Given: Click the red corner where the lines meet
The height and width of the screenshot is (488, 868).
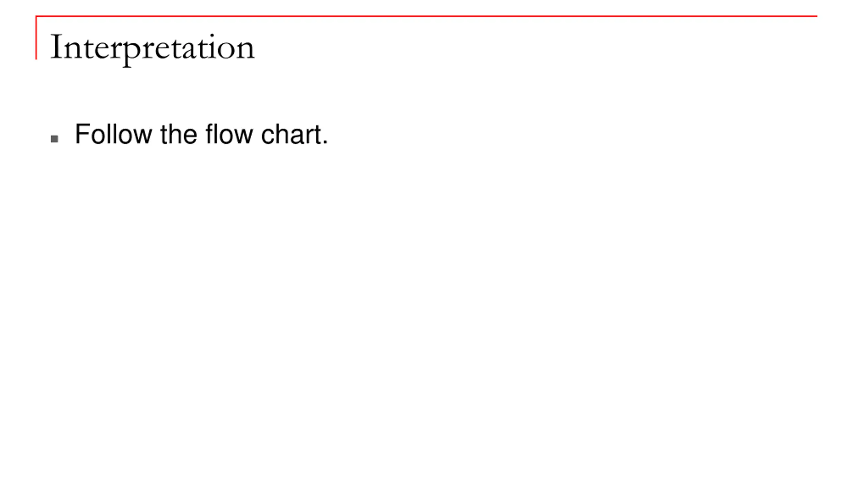Looking at the screenshot, I should pyautogui.click(x=36, y=16).
